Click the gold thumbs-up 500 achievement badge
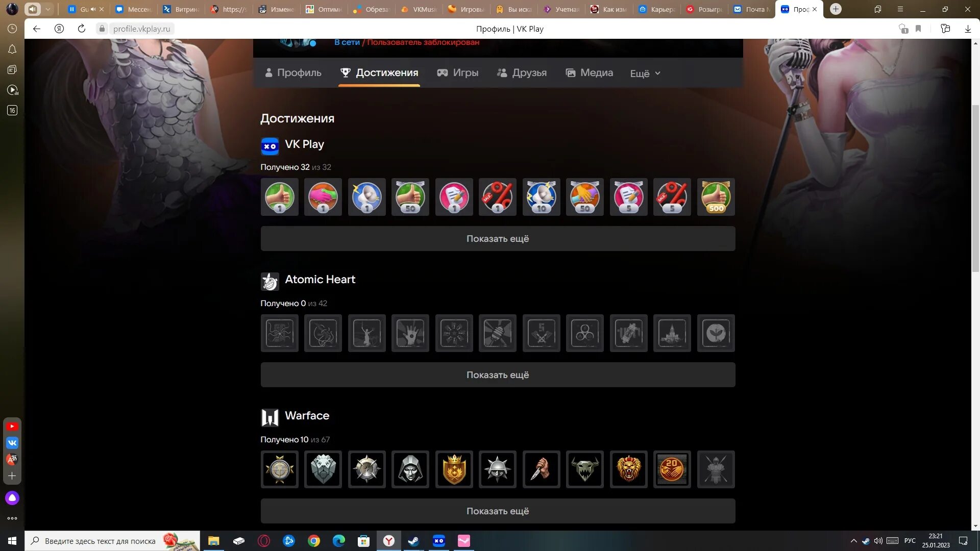 (716, 197)
